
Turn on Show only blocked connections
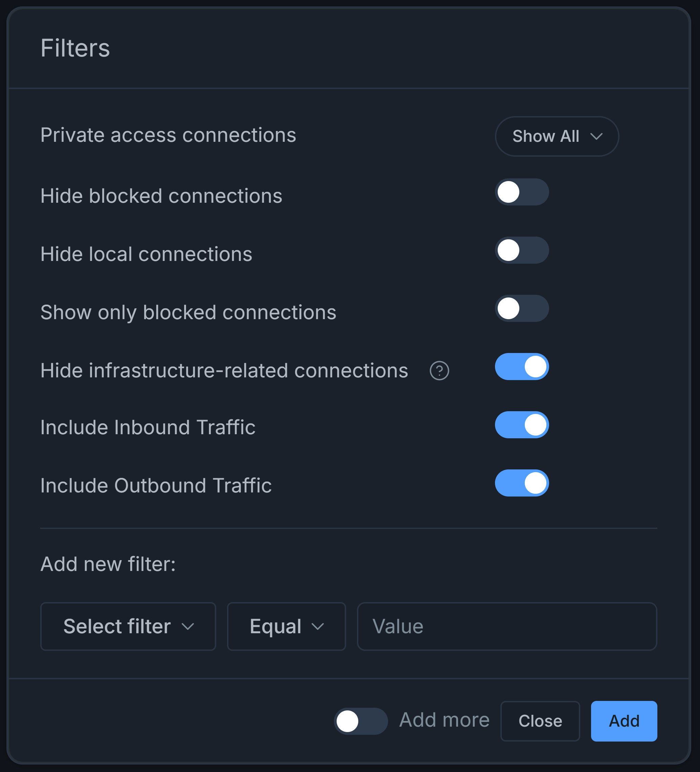[x=522, y=308]
